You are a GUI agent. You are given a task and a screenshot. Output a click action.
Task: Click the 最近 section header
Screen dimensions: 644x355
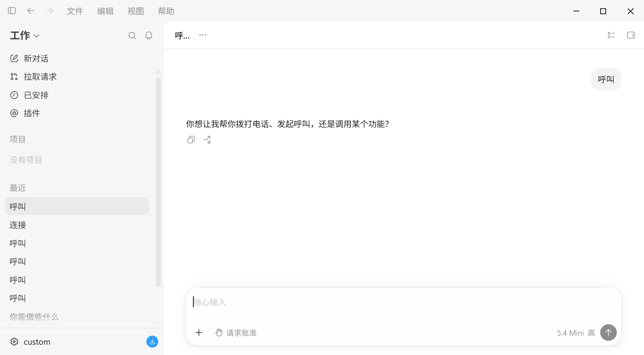[17, 188]
